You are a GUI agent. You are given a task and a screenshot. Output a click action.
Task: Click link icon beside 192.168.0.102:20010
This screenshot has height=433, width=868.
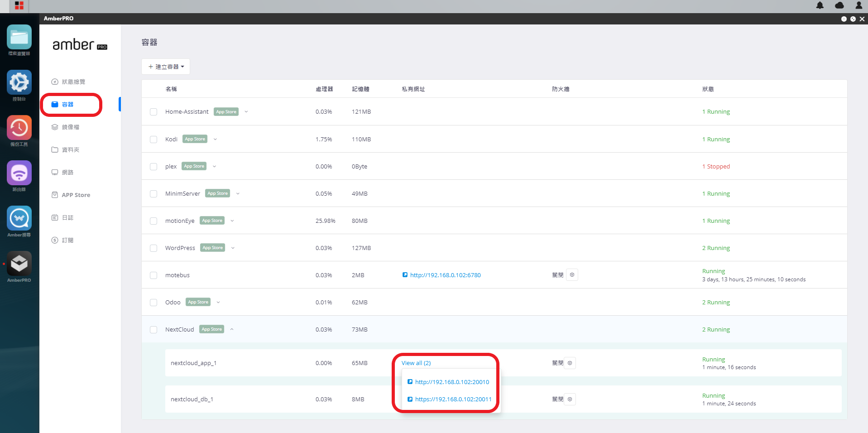[x=410, y=382]
